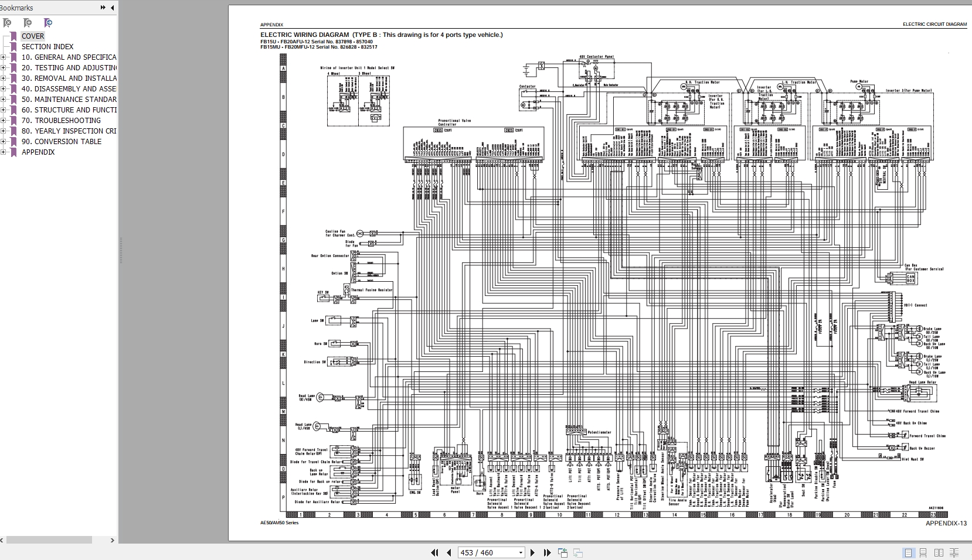Expand the 90. CONVERSION TABLE bookmark
The width and height of the screenshot is (972, 560).
click(4, 142)
